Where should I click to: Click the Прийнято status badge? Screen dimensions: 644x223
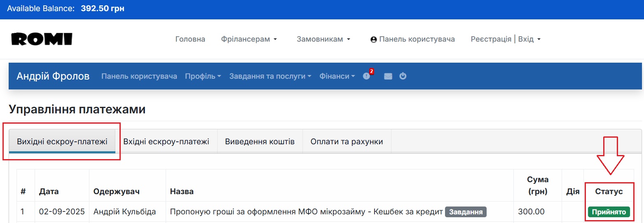609,212
